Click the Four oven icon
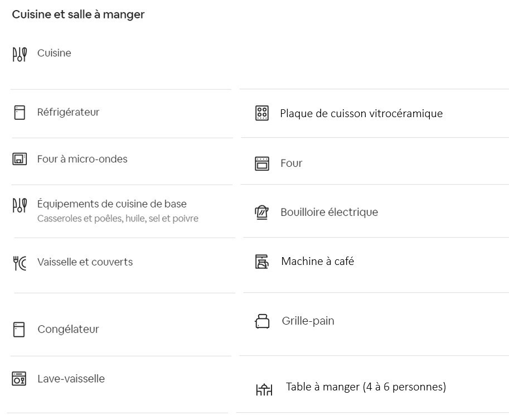Screen dimensions: 509x420 261,163
